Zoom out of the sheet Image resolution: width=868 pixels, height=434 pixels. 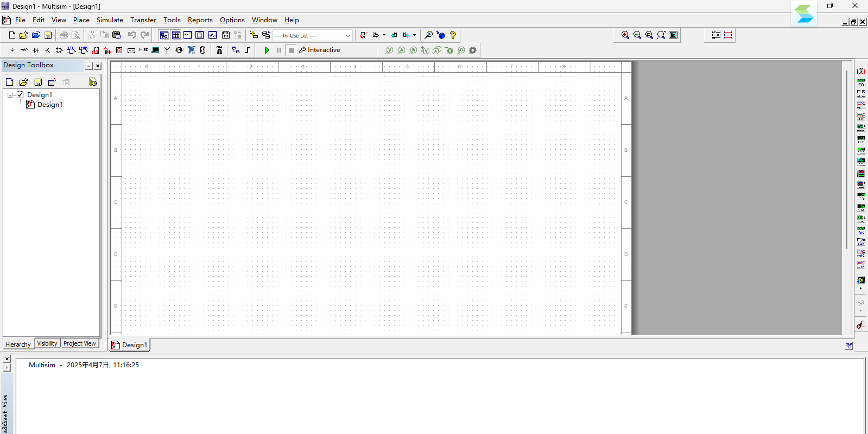[637, 35]
